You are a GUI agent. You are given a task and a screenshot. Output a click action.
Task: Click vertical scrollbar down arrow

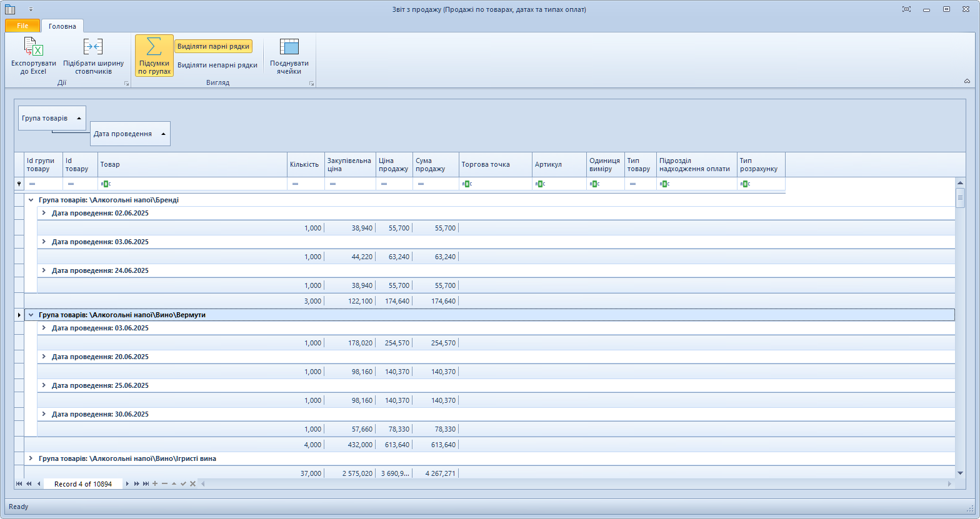pyautogui.click(x=961, y=473)
